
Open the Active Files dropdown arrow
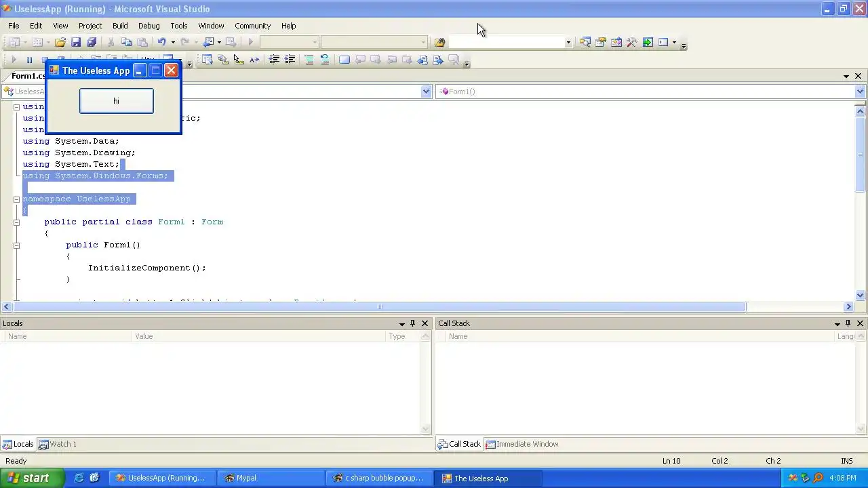[x=846, y=76]
